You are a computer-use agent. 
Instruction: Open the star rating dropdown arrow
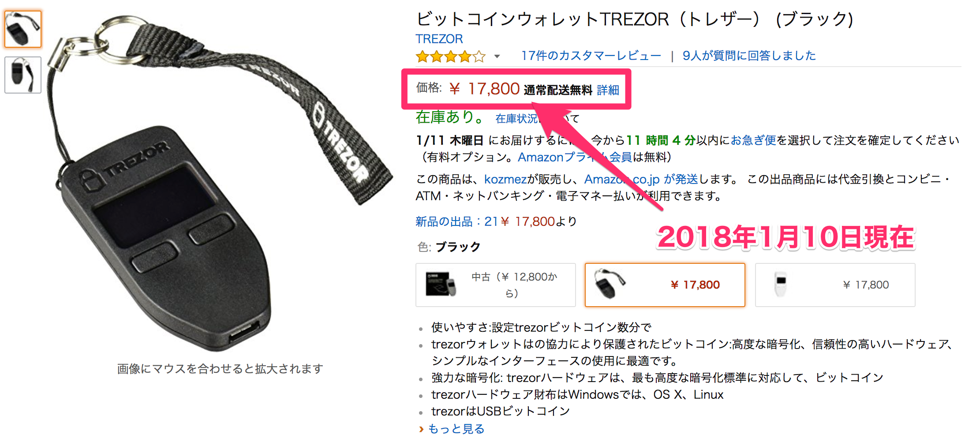[497, 56]
